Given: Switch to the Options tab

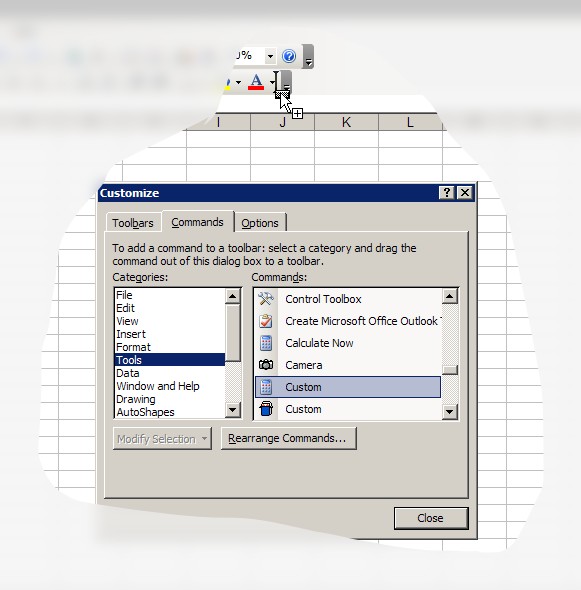Looking at the screenshot, I should pyautogui.click(x=260, y=223).
